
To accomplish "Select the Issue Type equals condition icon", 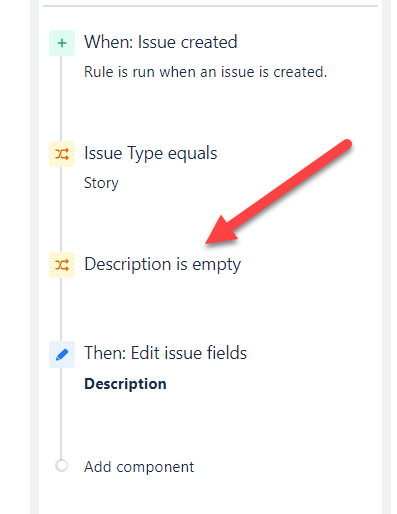I will pos(62,154).
